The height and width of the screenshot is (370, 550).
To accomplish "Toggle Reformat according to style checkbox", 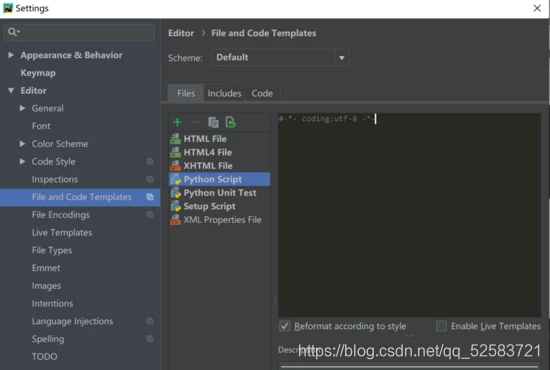I will [284, 326].
